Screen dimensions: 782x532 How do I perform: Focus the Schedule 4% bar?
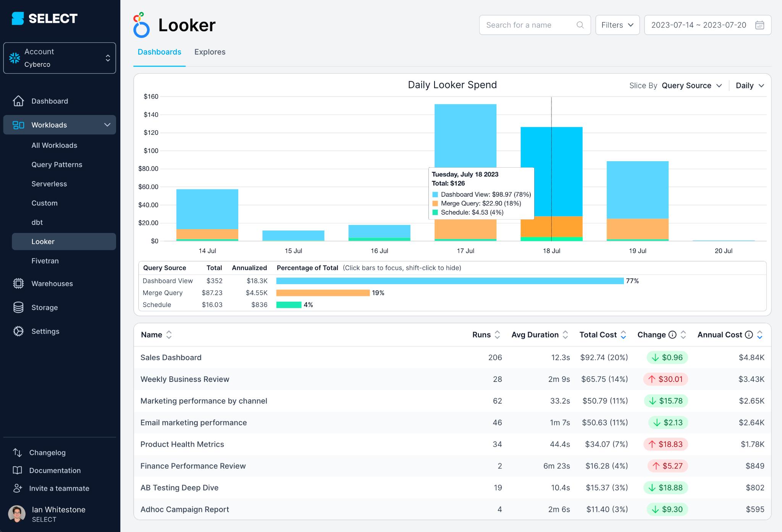click(x=289, y=305)
